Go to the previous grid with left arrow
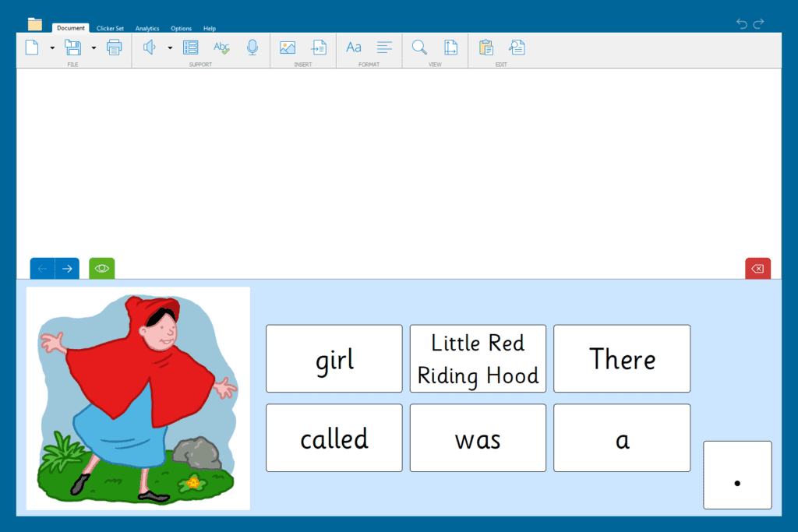This screenshot has height=532, width=798. (x=42, y=269)
